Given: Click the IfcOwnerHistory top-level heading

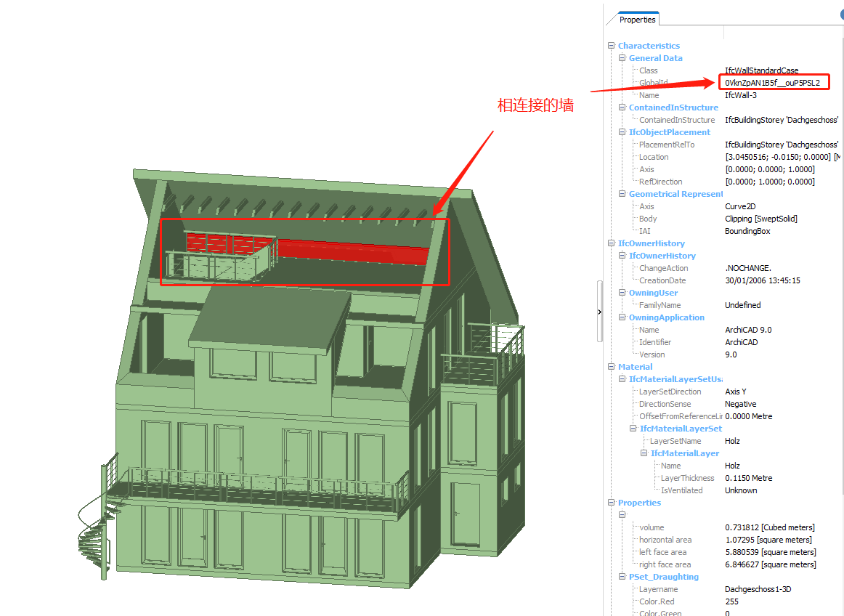Looking at the screenshot, I should 651,243.
